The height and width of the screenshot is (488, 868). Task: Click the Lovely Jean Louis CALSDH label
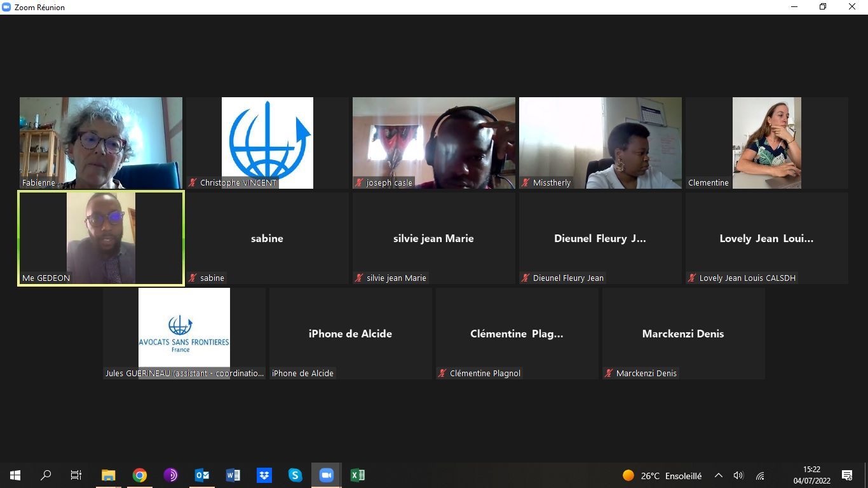(747, 278)
